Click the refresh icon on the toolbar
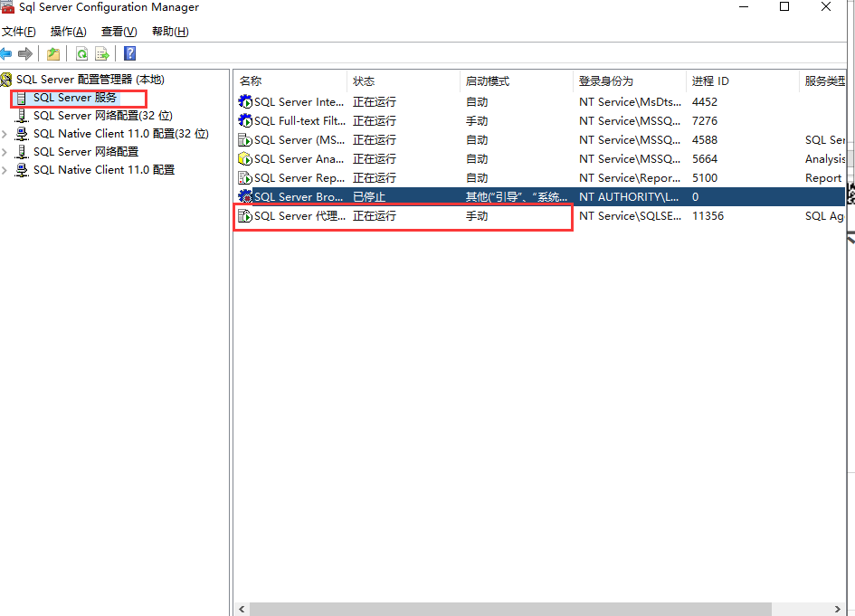Screen dimensions: 855x616 click(81, 53)
